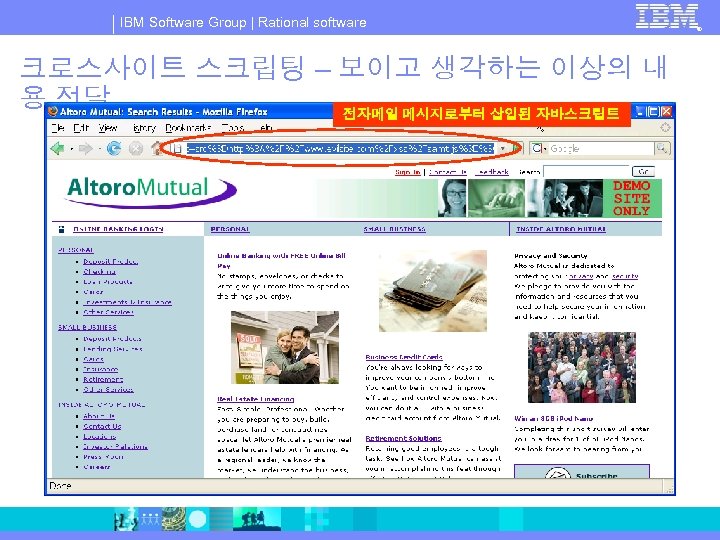Viewport: 720px width, 540px height.
Task: Open the Edit menu
Action: point(81,128)
